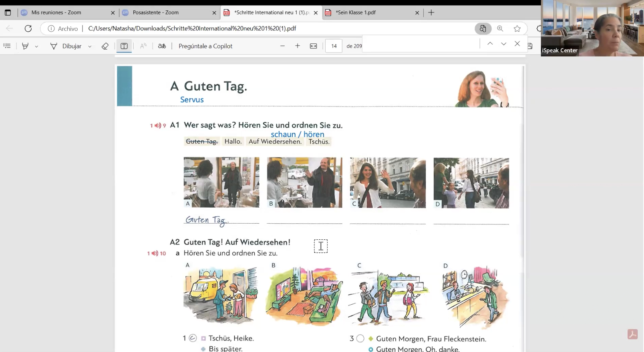The width and height of the screenshot is (644, 352).
Task: Click the page number field showing 14
Action: [x=334, y=46]
